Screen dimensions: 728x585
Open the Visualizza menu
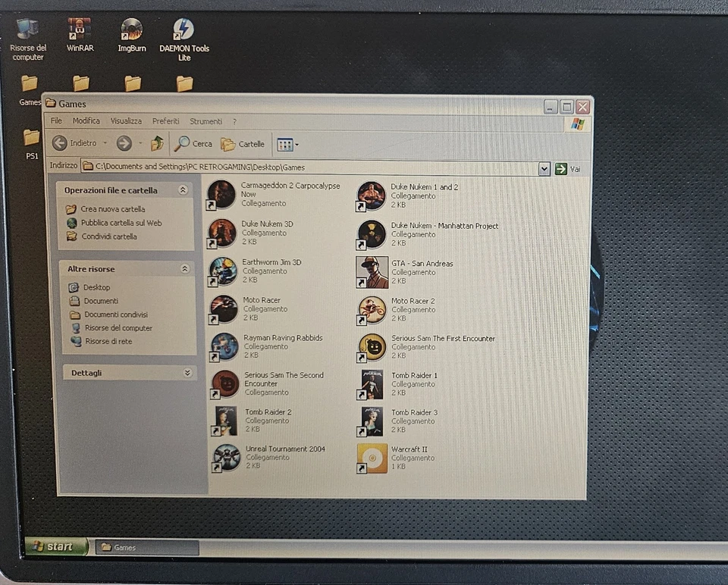126,121
